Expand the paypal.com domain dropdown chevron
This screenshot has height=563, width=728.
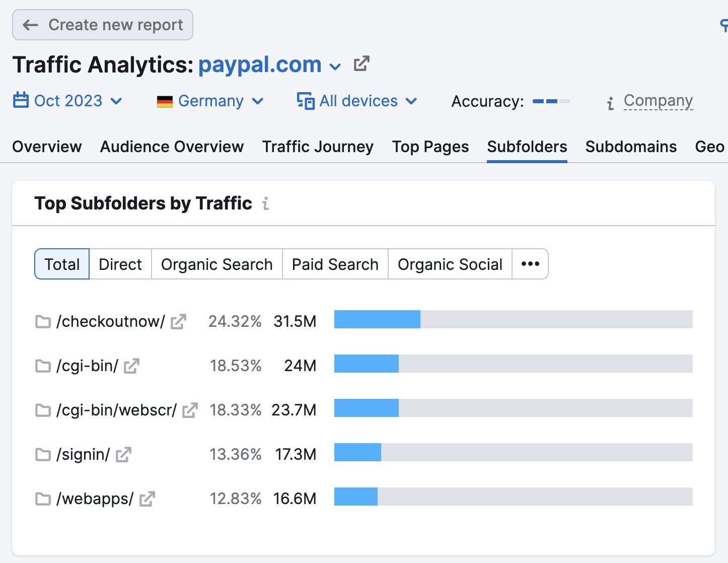point(335,66)
